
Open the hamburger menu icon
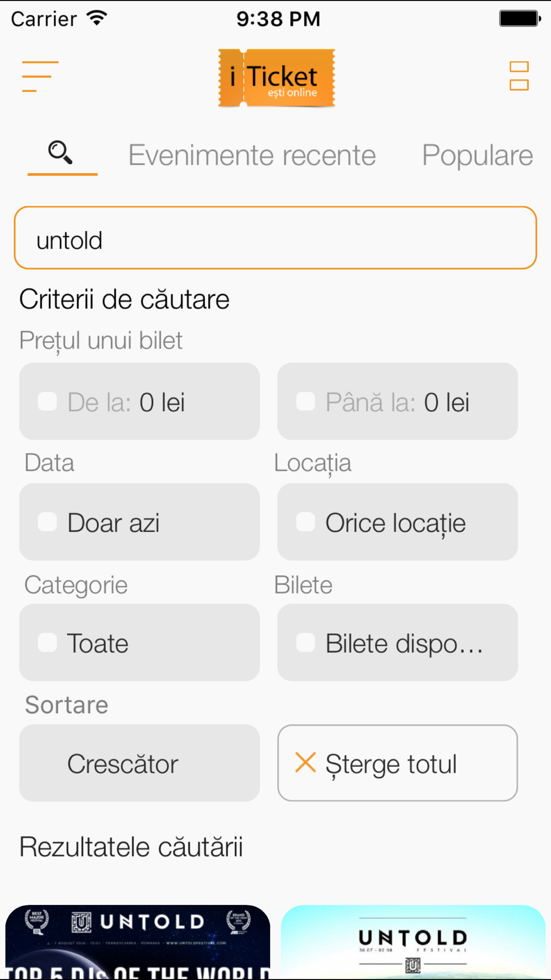tap(40, 77)
